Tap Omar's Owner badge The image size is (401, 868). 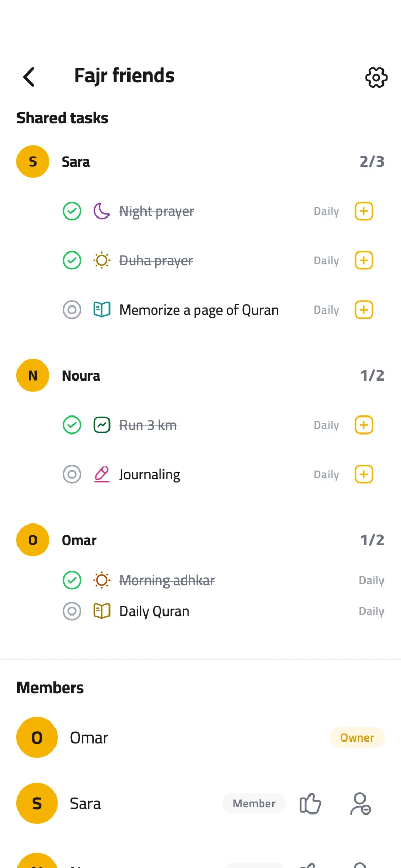pyautogui.click(x=357, y=737)
